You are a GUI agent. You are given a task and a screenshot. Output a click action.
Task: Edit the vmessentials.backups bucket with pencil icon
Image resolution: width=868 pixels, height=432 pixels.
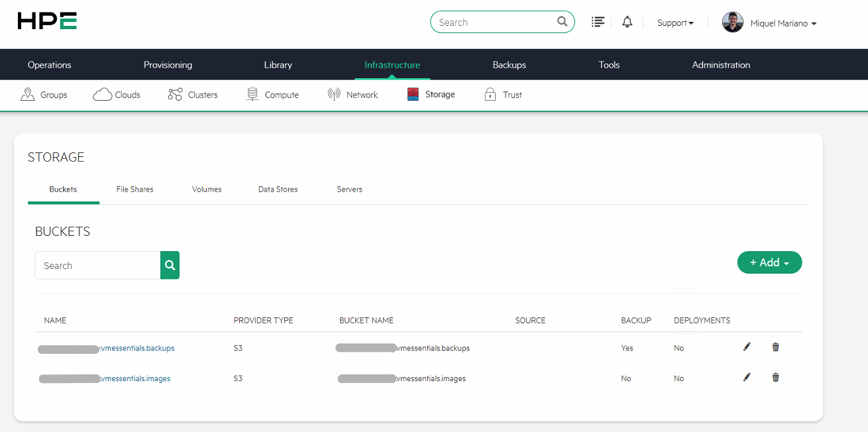pos(747,347)
